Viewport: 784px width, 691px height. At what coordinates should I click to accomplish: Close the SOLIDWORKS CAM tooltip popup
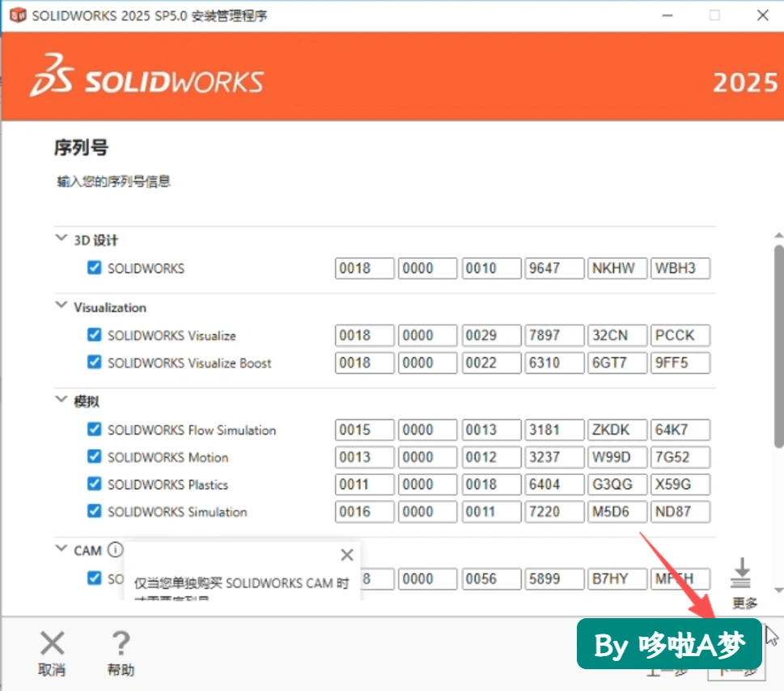[x=347, y=554]
